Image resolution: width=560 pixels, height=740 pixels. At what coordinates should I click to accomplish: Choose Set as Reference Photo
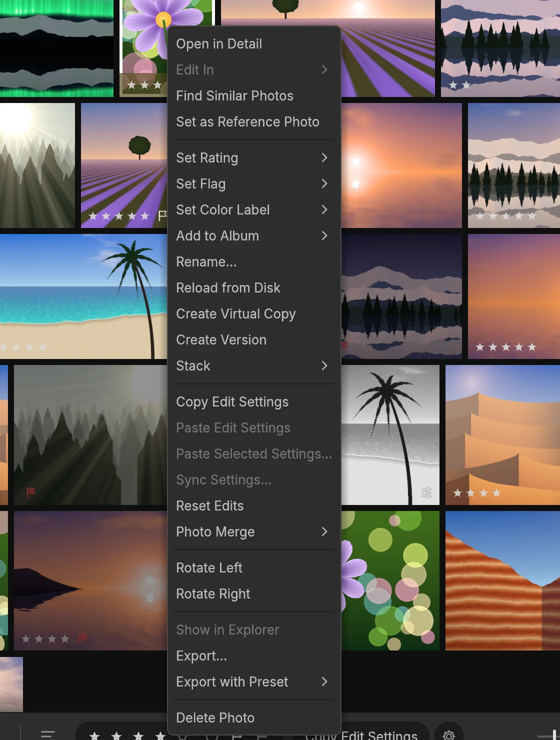[x=254, y=122]
